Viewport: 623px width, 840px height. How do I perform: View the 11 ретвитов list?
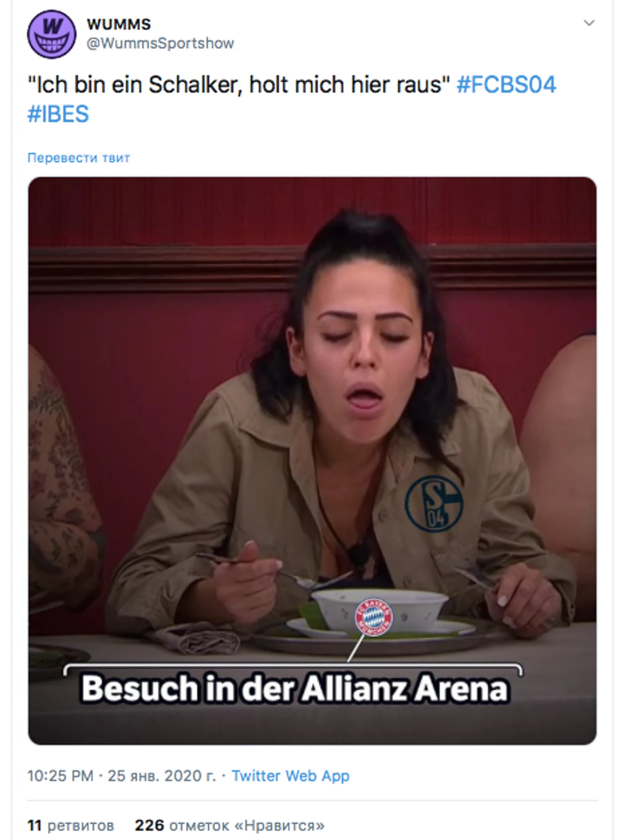[71, 825]
